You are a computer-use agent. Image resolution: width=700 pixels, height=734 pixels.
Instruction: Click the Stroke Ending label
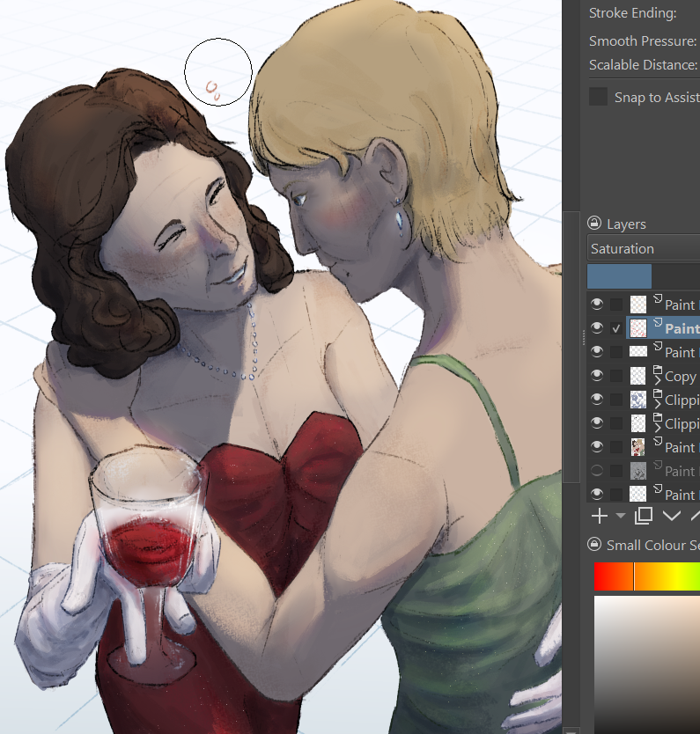[632, 13]
